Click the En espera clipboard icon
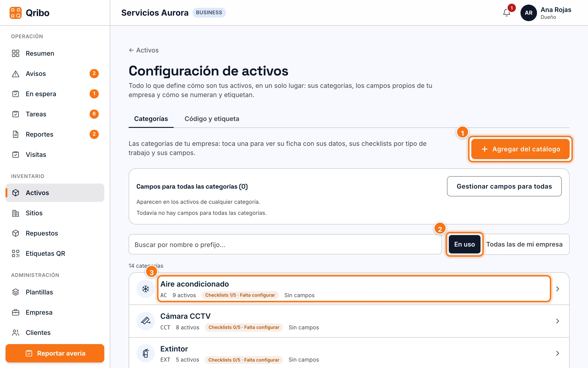588x368 pixels. click(16, 94)
